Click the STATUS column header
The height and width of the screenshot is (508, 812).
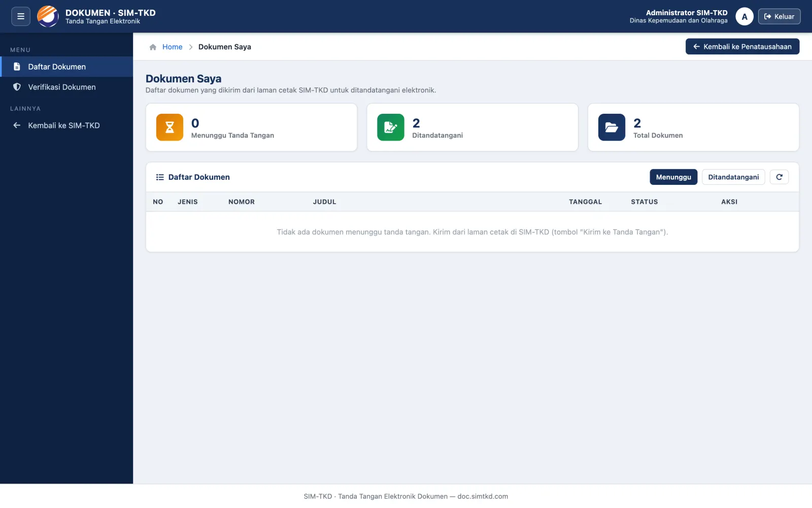(x=644, y=202)
